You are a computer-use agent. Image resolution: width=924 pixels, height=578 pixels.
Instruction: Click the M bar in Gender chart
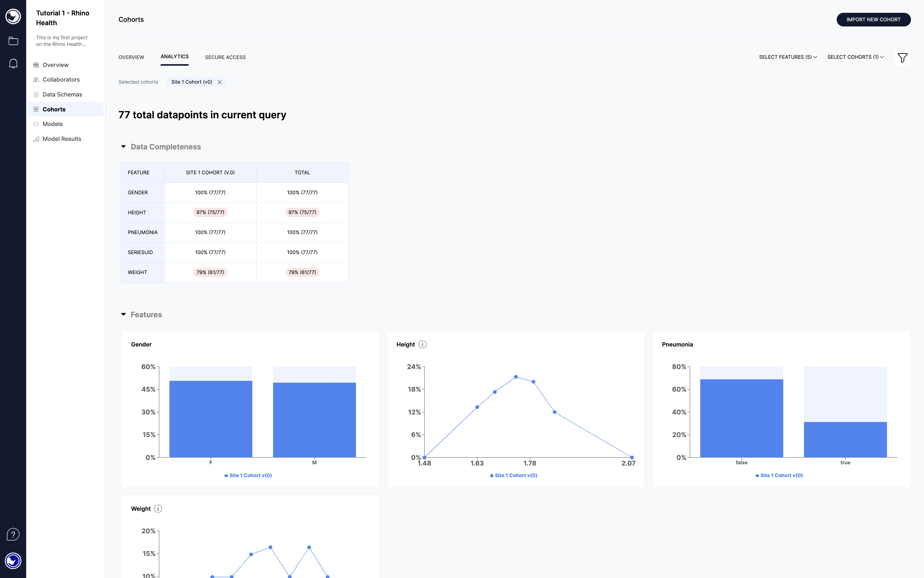[314, 420]
